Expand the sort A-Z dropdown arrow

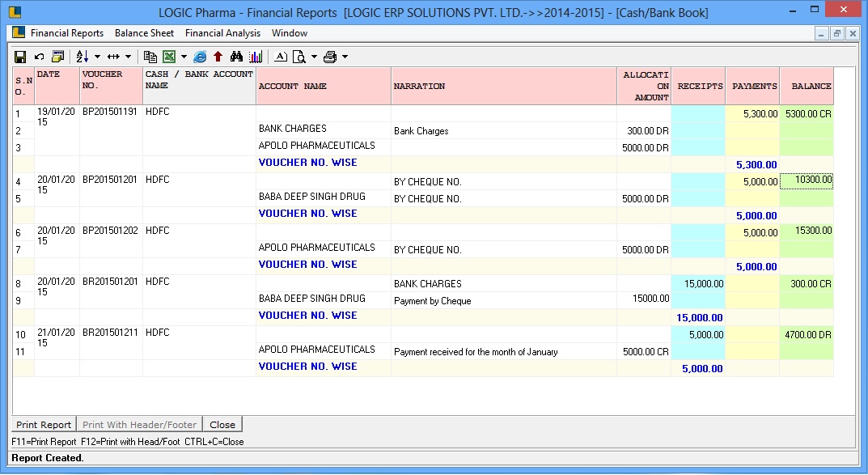click(x=97, y=57)
